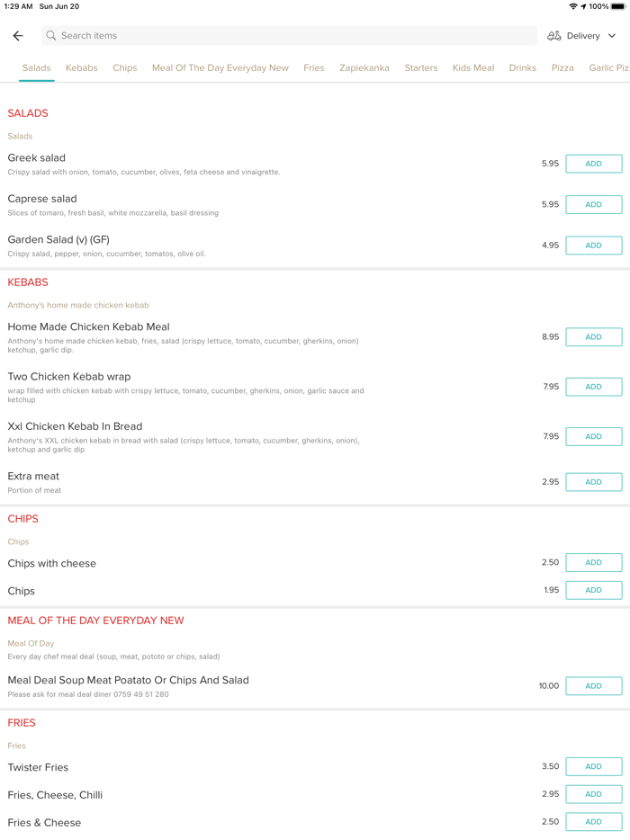
Task: Add Extra meat portion
Action: 593,482
